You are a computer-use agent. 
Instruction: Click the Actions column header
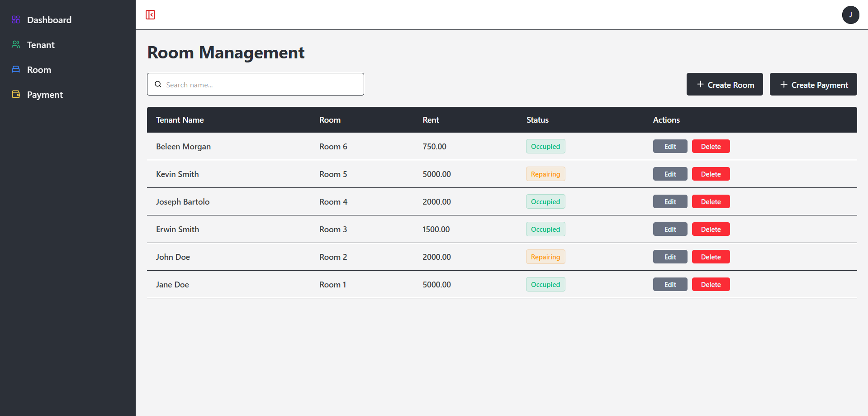point(666,120)
